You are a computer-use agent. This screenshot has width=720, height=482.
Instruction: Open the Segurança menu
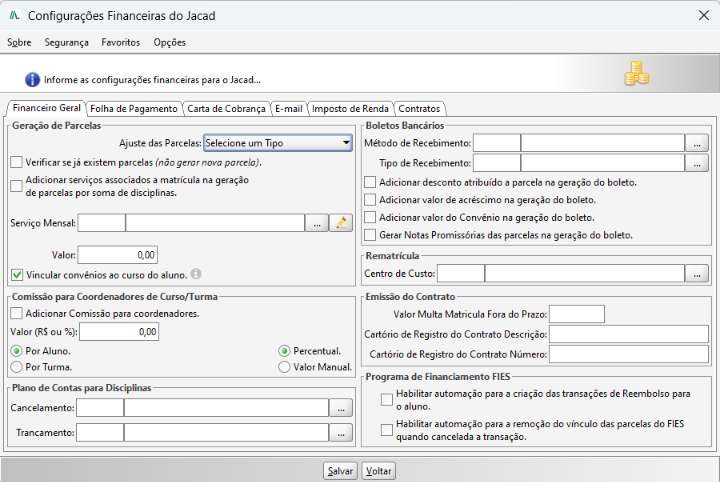click(67, 42)
